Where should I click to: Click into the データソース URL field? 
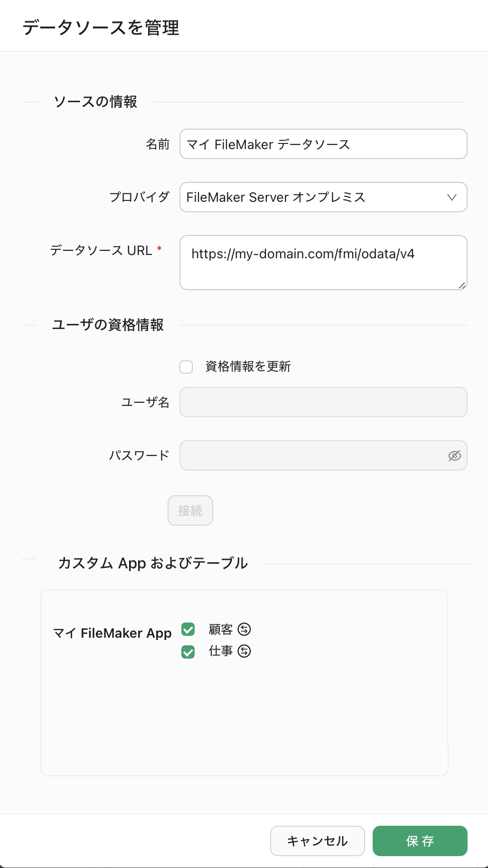[323, 262]
